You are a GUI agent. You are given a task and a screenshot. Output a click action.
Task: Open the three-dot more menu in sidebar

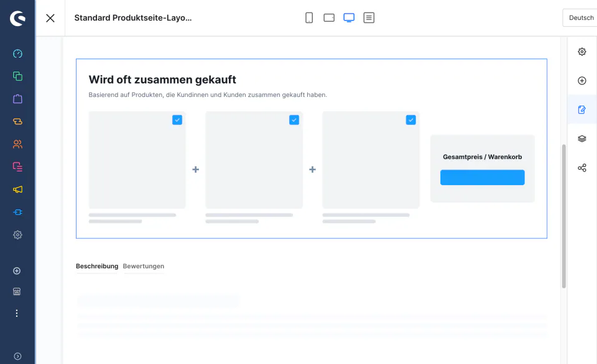pyautogui.click(x=17, y=313)
